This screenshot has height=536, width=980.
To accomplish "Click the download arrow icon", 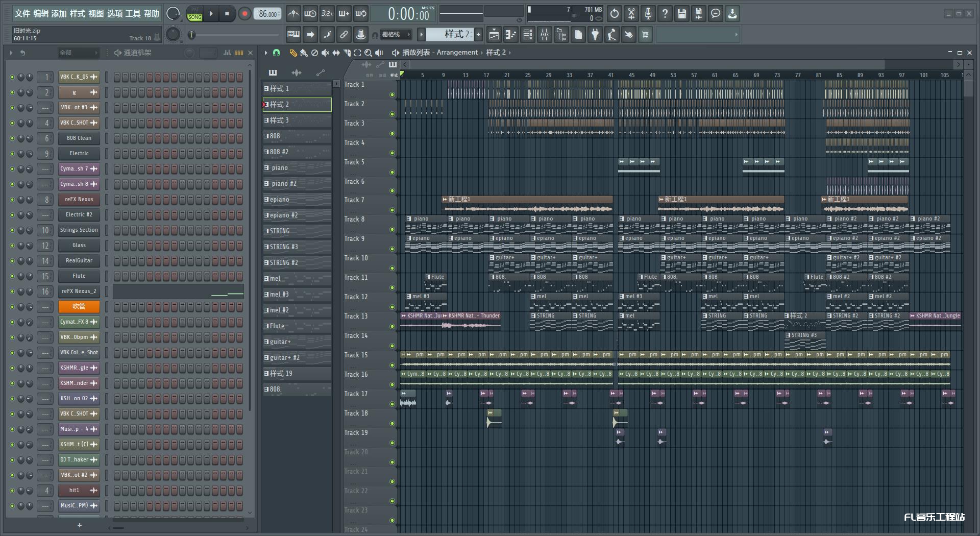I will [x=732, y=14].
